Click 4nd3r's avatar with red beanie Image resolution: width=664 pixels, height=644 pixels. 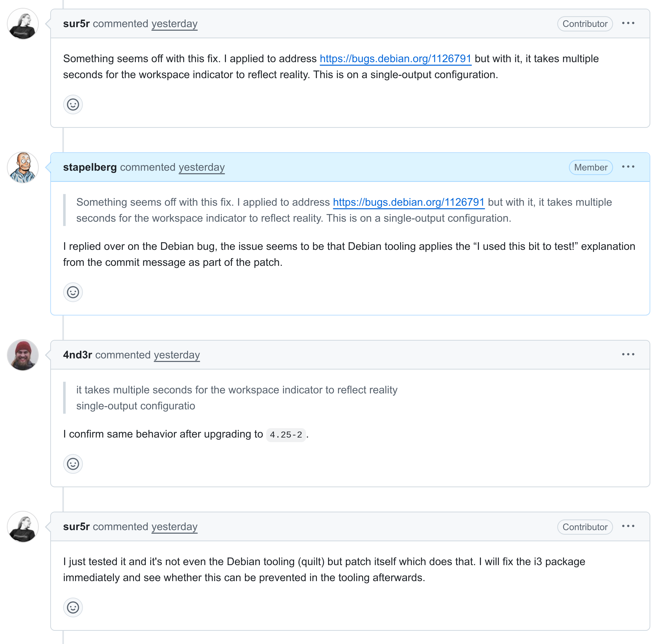[x=23, y=355]
